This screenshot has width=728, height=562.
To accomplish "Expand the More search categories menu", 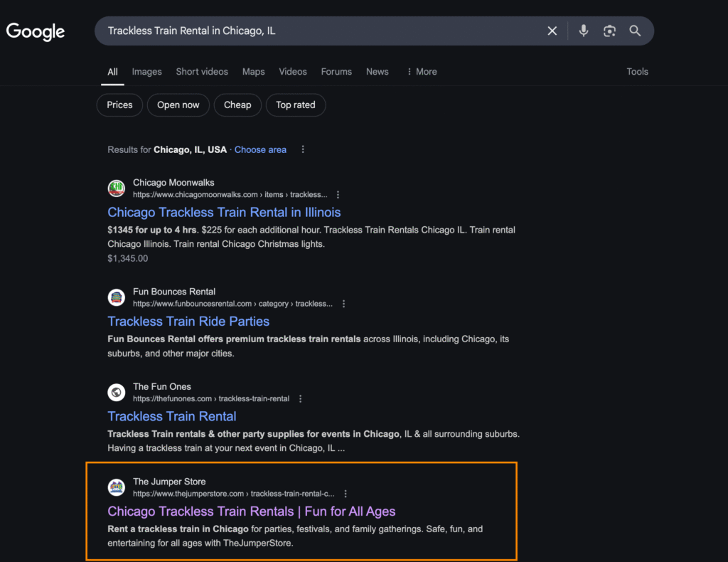I will 422,72.
